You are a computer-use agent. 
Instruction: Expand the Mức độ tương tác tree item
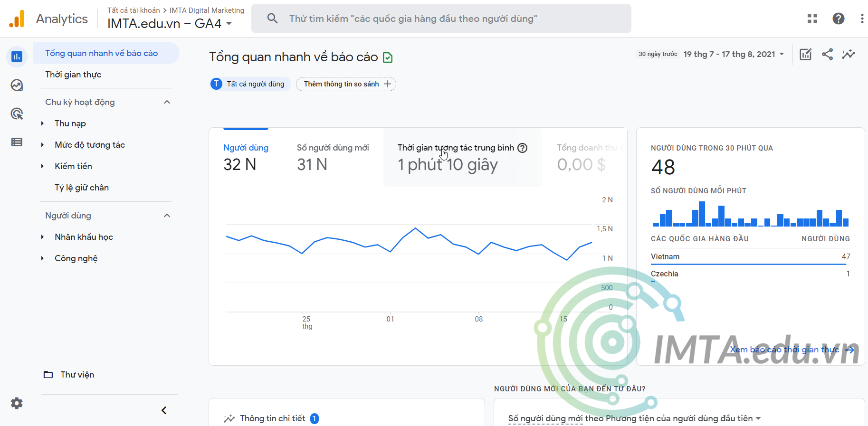(x=42, y=145)
